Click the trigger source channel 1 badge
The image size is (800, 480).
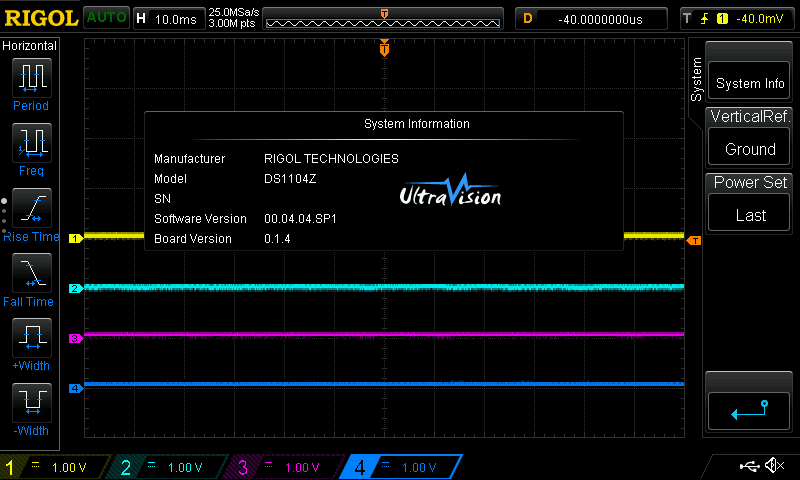(722, 19)
